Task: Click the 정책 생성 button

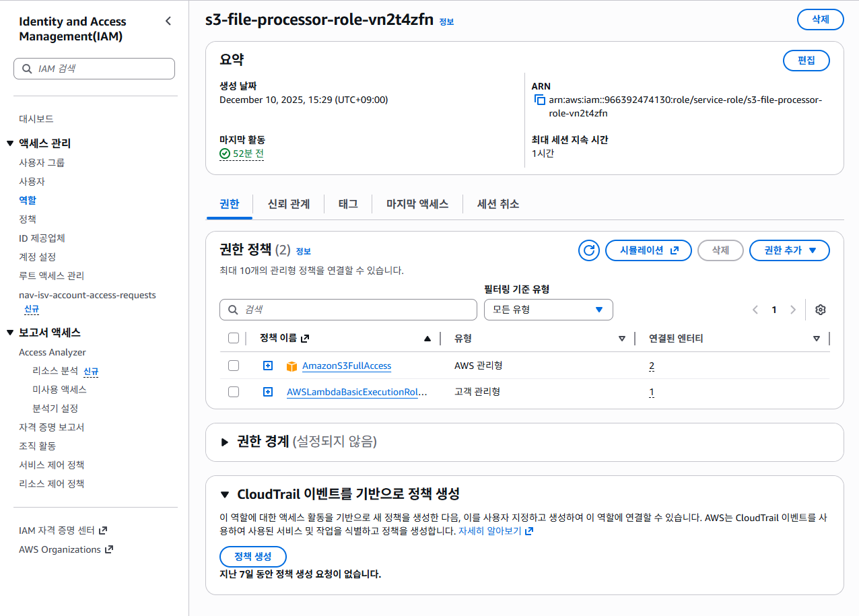Action: tap(253, 557)
